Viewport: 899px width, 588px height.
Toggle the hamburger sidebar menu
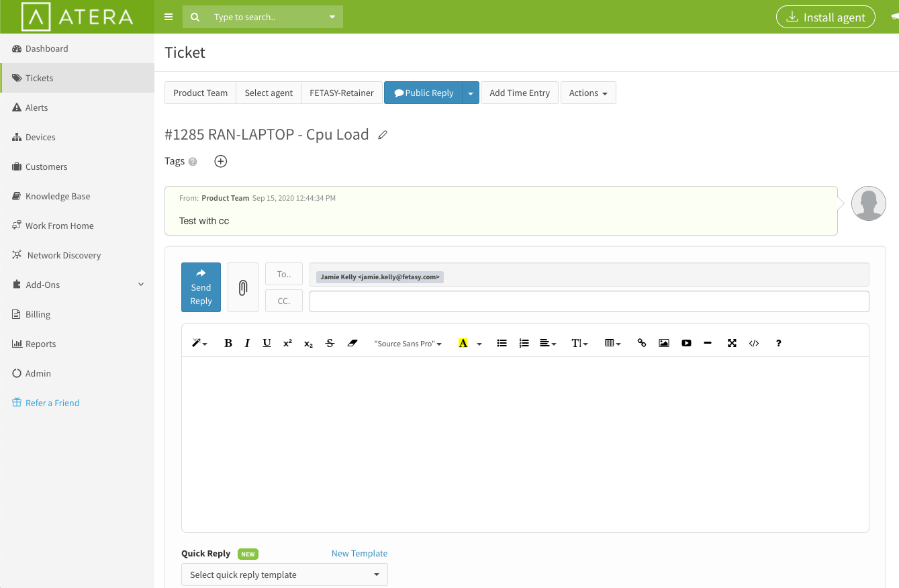(169, 17)
